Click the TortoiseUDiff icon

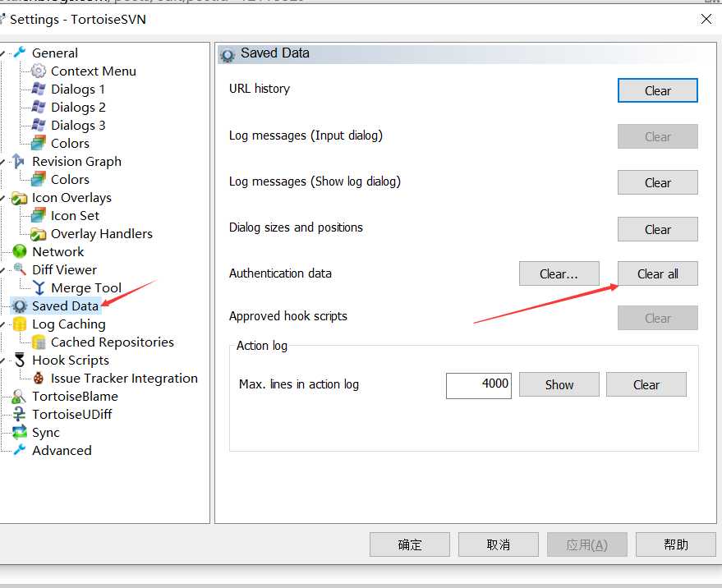20,414
